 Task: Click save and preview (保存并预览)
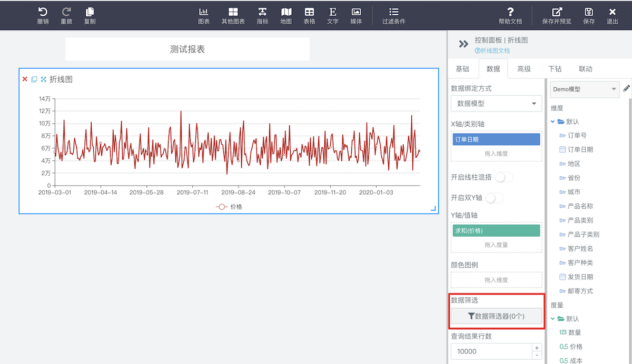click(x=557, y=15)
